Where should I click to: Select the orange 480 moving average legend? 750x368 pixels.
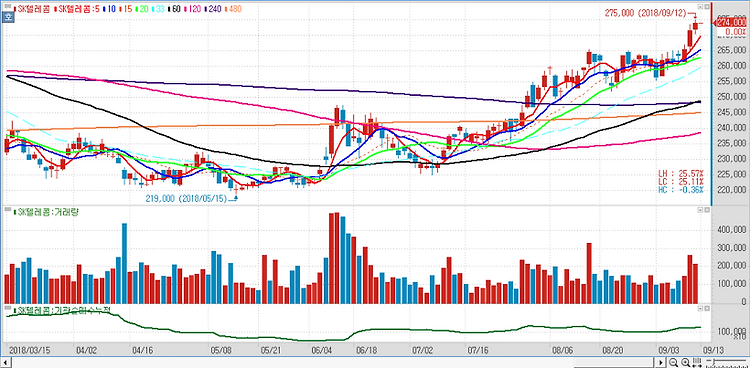tap(232, 9)
